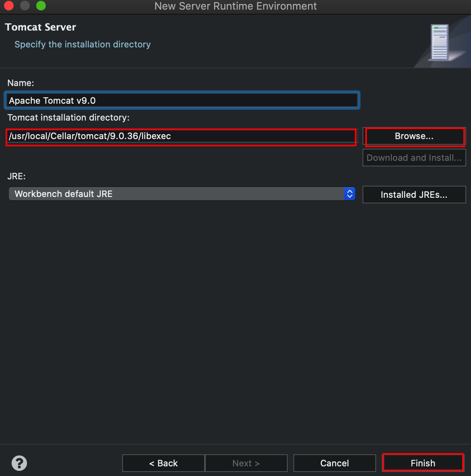This screenshot has height=476, width=471.
Task: Click the 'Tomcat installation directory:' label
Action: [68, 117]
